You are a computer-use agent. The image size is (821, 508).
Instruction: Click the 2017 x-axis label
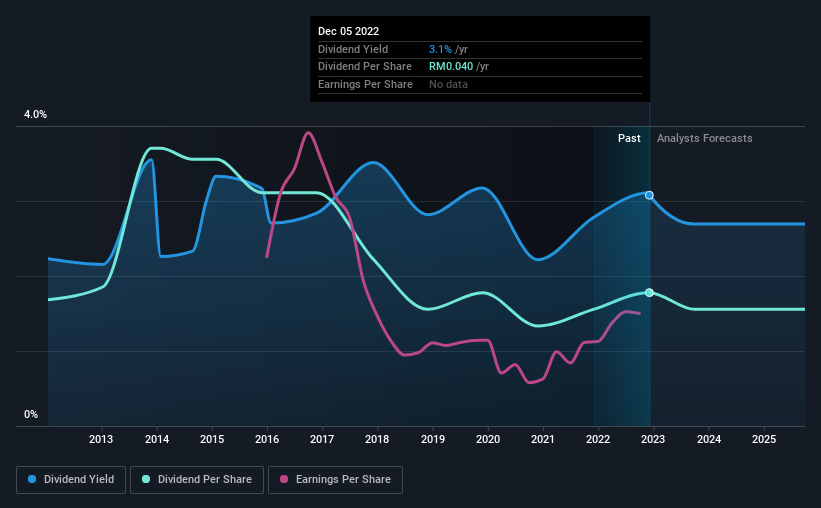coord(322,439)
